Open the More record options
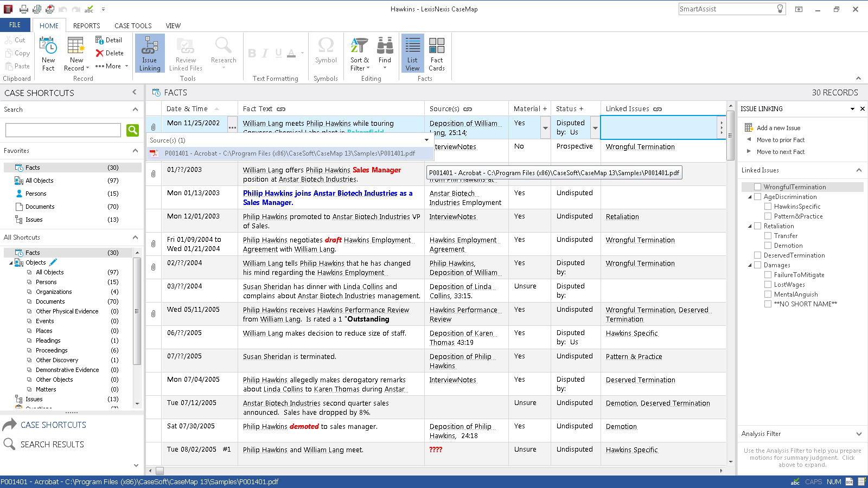The height and width of the screenshot is (488, 868). 112,66
